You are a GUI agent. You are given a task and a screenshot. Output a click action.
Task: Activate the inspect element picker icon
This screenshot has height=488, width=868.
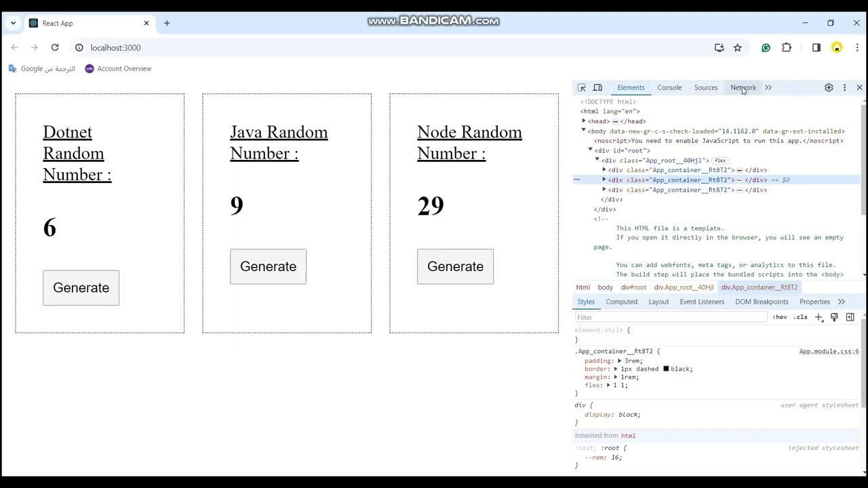(581, 87)
